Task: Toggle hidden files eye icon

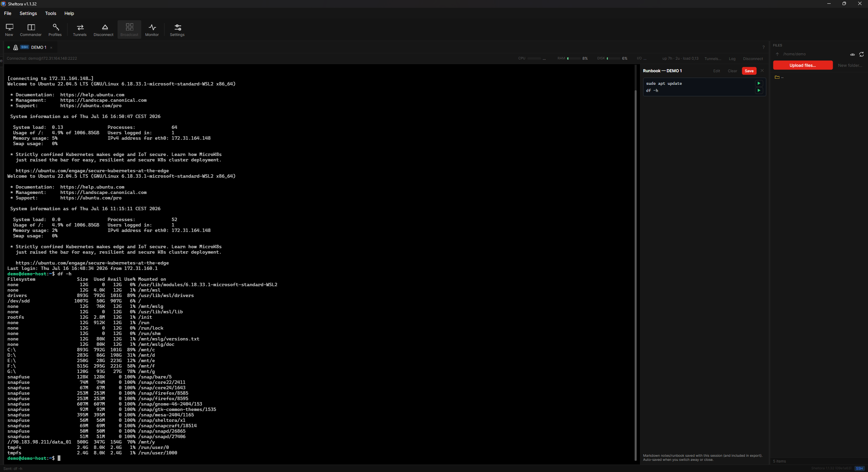Action: 852,54
